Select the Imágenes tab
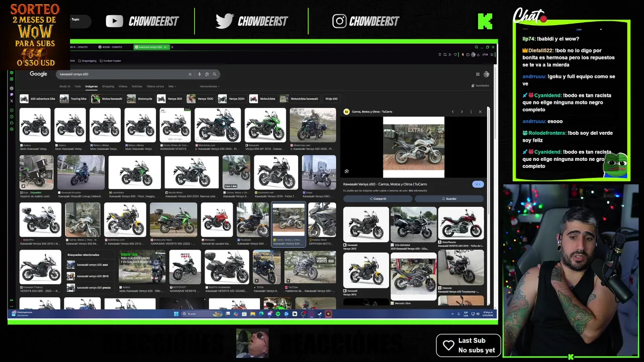Screen dimensions: 644x362 (91, 86)
